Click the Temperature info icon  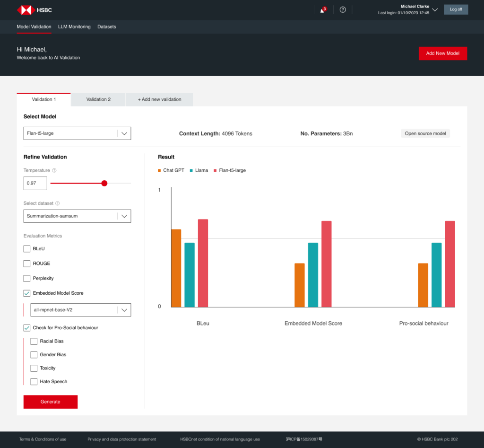coord(54,170)
